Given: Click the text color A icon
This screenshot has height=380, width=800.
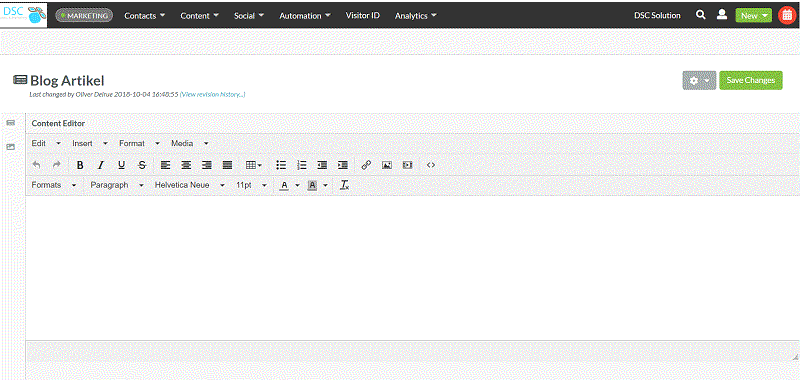Looking at the screenshot, I should [285, 185].
